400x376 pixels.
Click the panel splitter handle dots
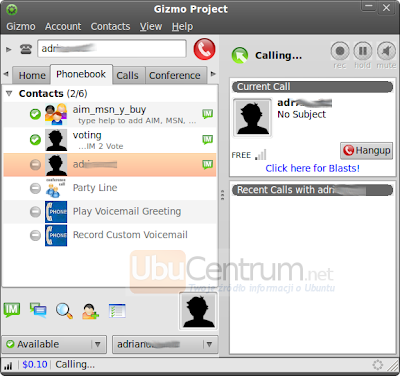[223, 195]
